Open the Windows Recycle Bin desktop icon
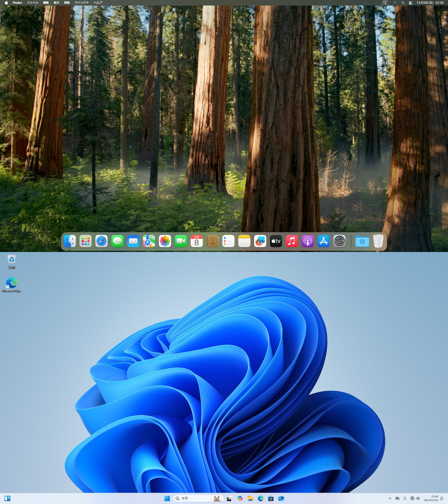Screen dimensions: 448x504 (x=12, y=262)
